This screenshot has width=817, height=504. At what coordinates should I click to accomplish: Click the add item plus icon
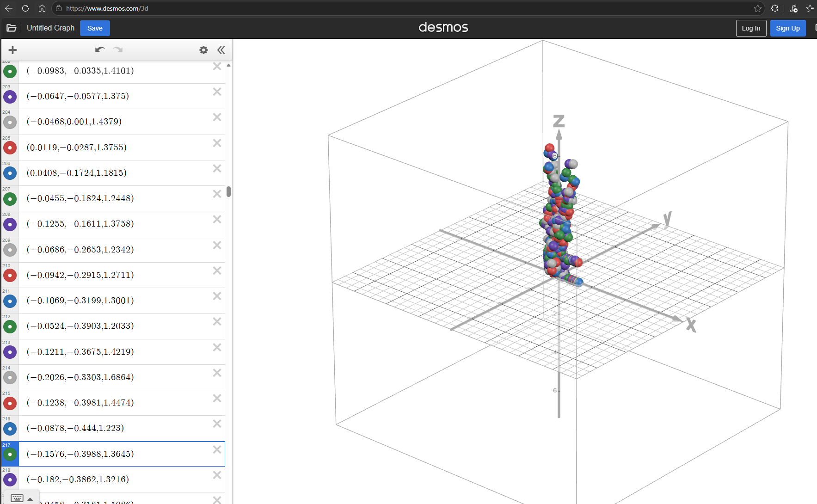(x=12, y=50)
